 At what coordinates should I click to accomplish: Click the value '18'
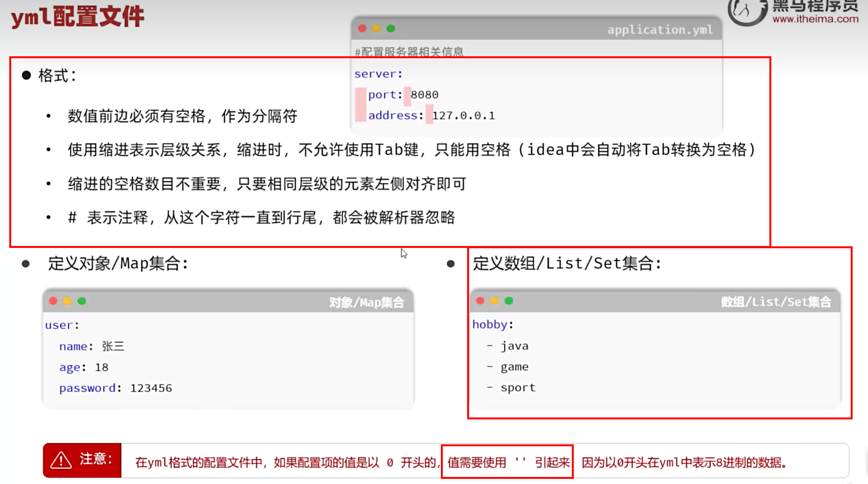point(102,367)
